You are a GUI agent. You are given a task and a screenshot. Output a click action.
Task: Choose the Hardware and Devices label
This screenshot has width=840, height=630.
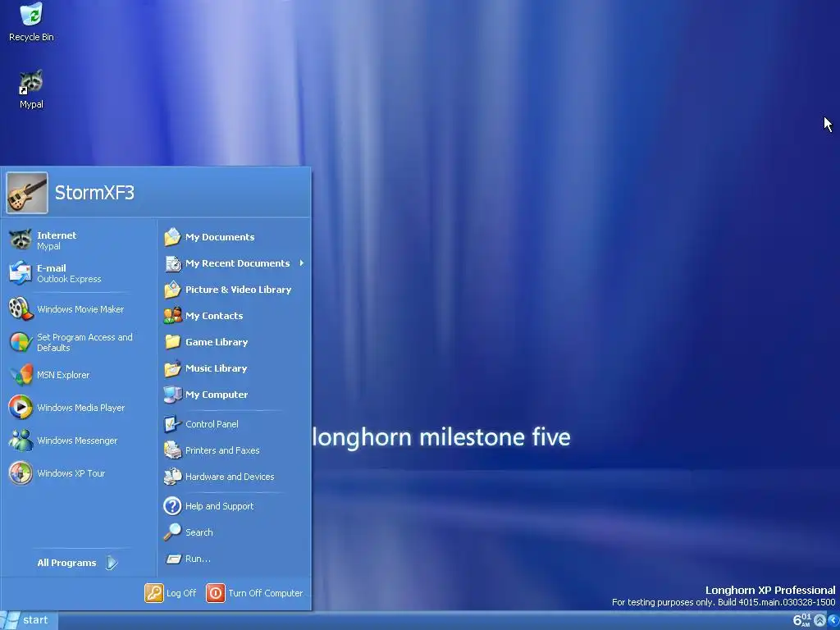pos(230,477)
